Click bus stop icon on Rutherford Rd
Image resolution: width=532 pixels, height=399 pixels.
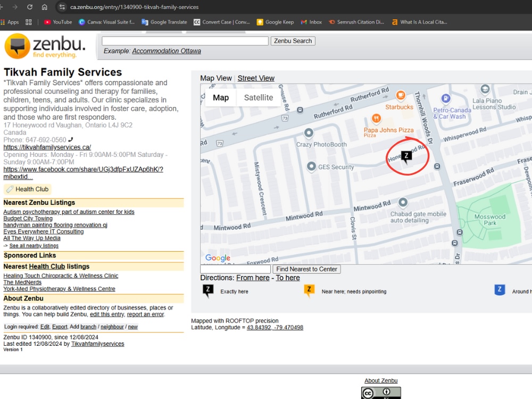click(x=300, y=110)
